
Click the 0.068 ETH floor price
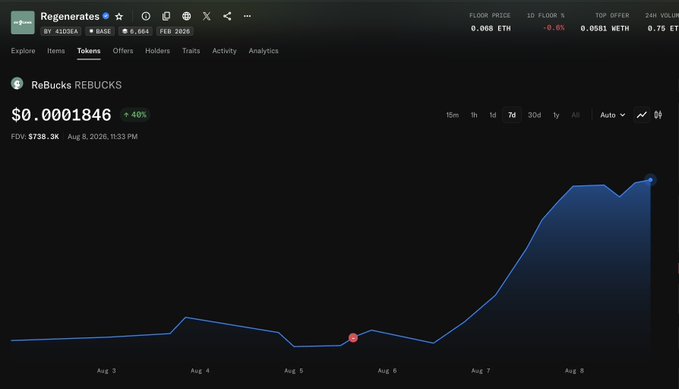pyautogui.click(x=491, y=29)
